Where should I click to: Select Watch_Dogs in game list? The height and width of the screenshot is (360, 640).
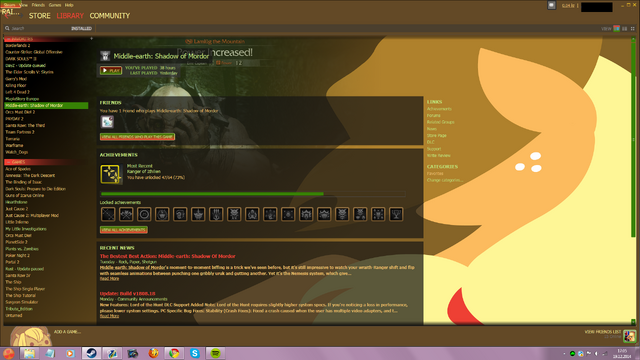click(x=16, y=152)
